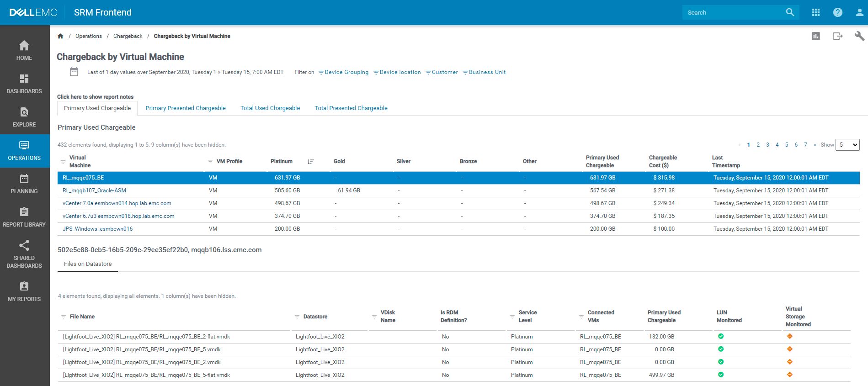Click LUN Monitored green status for _BE_2-flat.vmdk
The width and height of the screenshot is (868, 386).
[x=721, y=336]
